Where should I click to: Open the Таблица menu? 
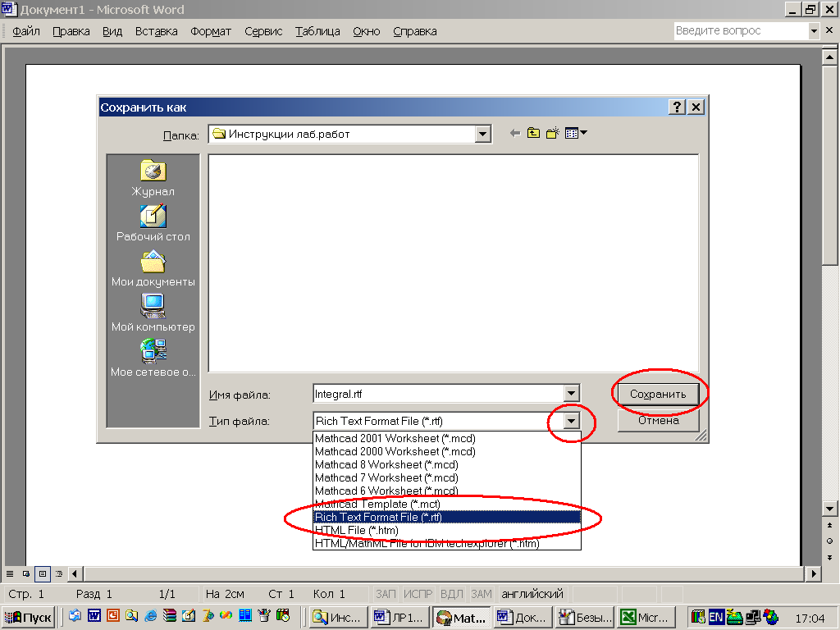[x=317, y=32]
